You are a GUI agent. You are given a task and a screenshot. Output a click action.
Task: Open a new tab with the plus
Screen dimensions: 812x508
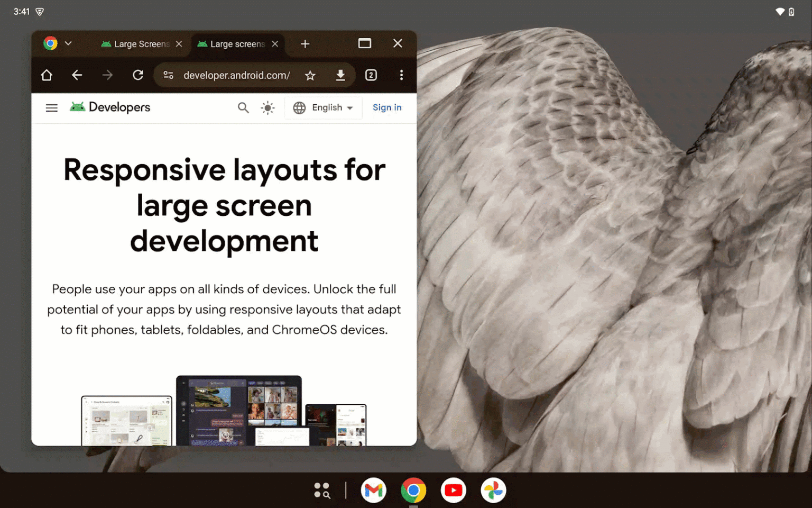[x=305, y=44]
